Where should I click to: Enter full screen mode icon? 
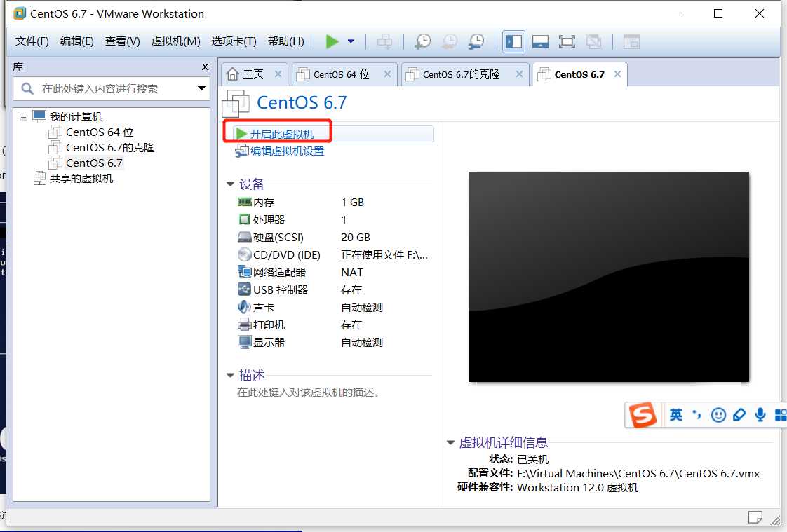[567, 41]
